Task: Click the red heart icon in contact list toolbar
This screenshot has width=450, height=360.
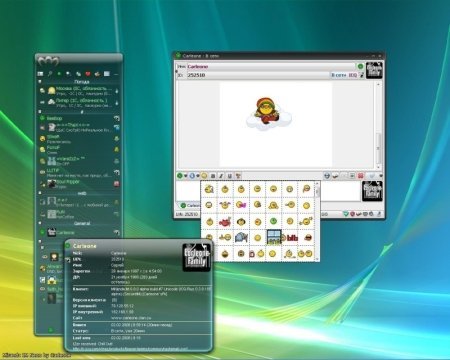Action: [88, 74]
